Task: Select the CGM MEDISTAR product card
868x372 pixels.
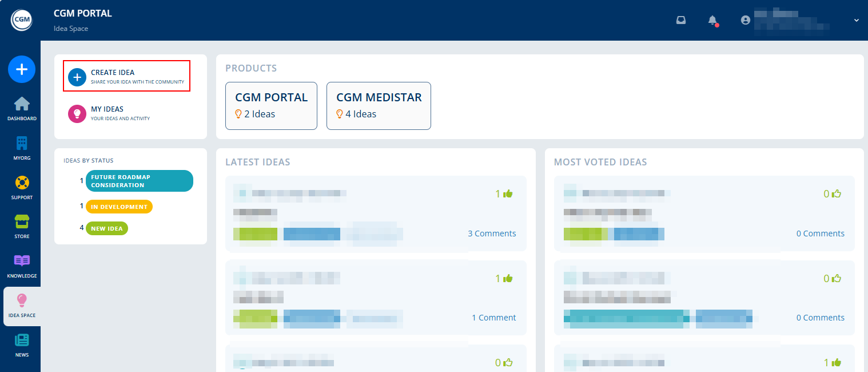Action: (x=379, y=106)
